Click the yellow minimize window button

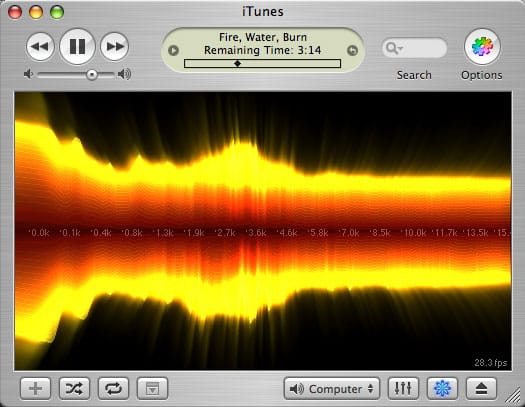pyautogui.click(x=36, y=12)
